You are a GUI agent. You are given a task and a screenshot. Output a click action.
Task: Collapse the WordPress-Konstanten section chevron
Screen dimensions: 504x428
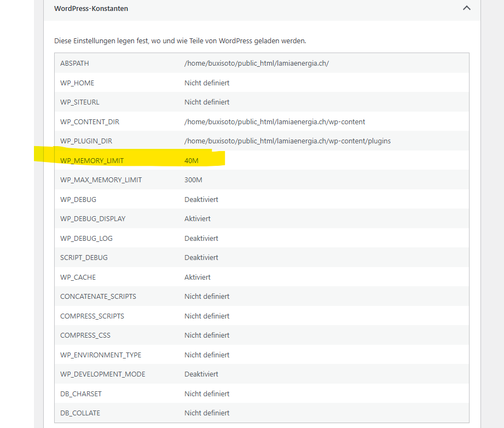coord(466,8)
